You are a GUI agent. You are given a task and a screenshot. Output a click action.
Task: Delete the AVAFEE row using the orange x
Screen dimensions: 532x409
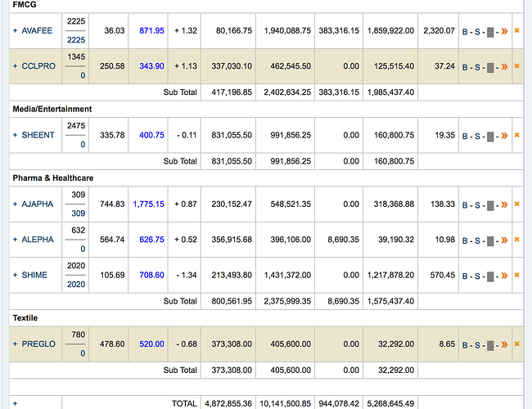516,30
